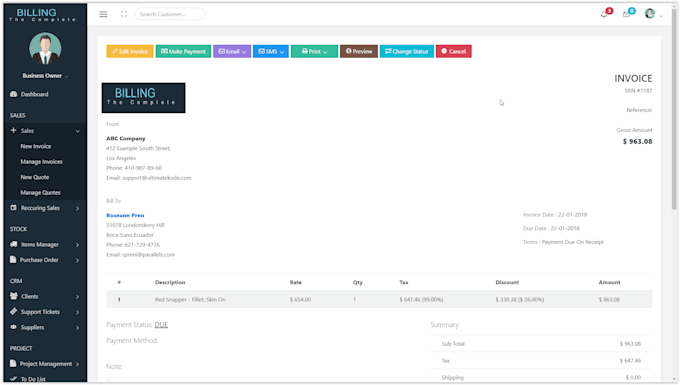Toggle the hamburger sidebar menu icon
680x385 pixels.
(103, 14)
